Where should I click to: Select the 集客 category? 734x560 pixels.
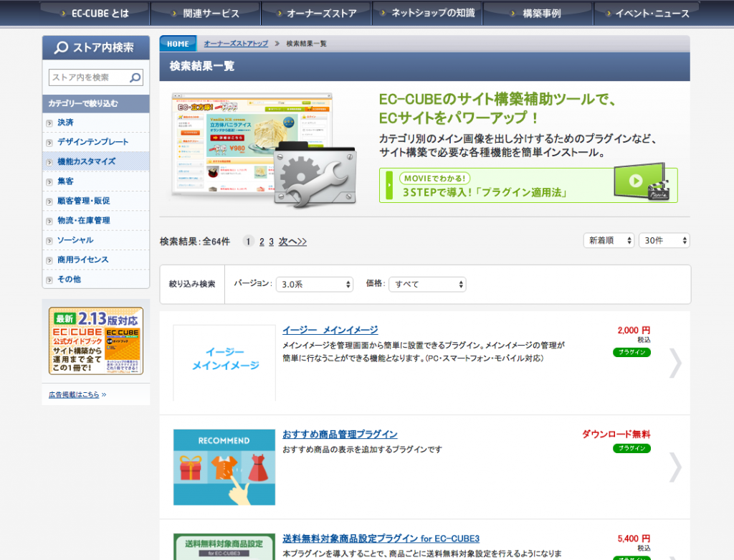pyautogui.click(x=65, y=181)
